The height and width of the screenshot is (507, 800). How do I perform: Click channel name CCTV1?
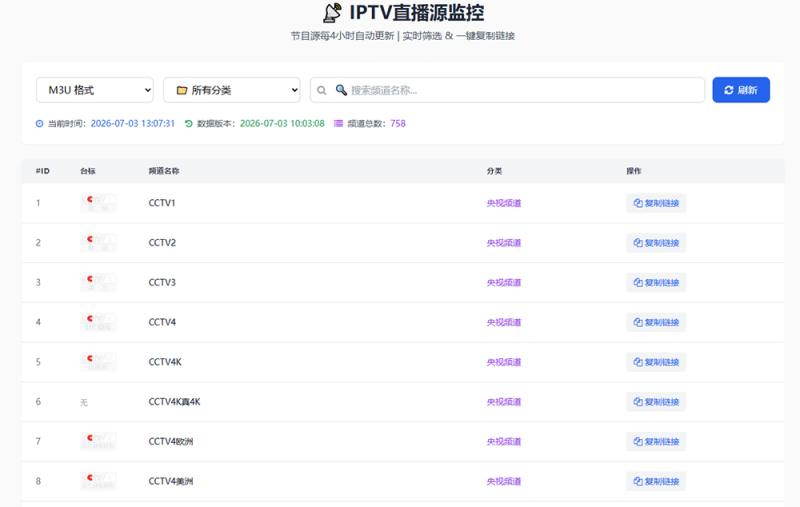pos(162,203)
